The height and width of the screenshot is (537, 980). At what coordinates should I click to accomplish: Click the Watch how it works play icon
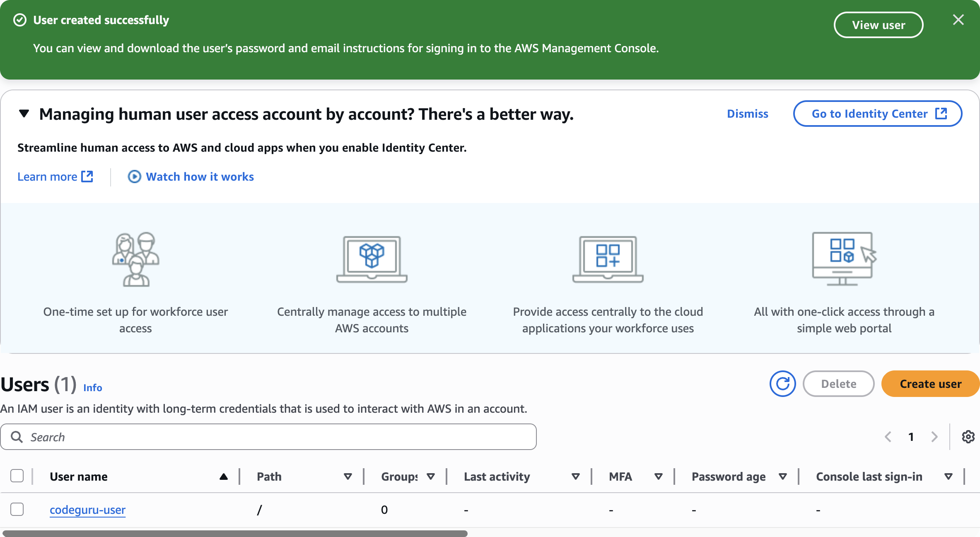point(134,177)
